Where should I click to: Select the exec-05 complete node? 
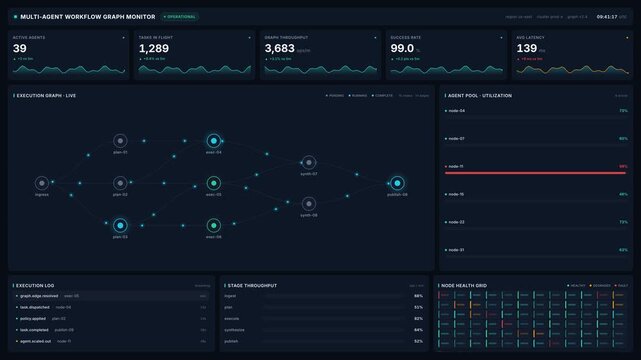coord(214,183)
